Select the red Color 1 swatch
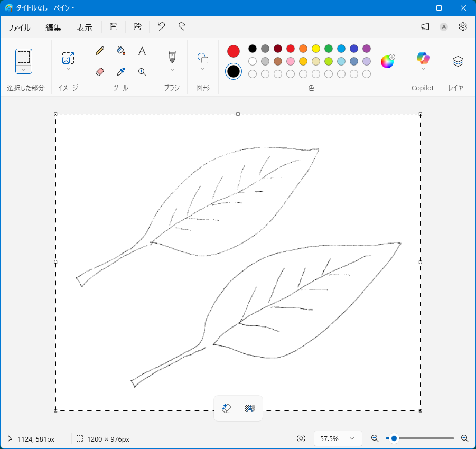This screenshot has height=449, width=476. [x=234, y=51]
